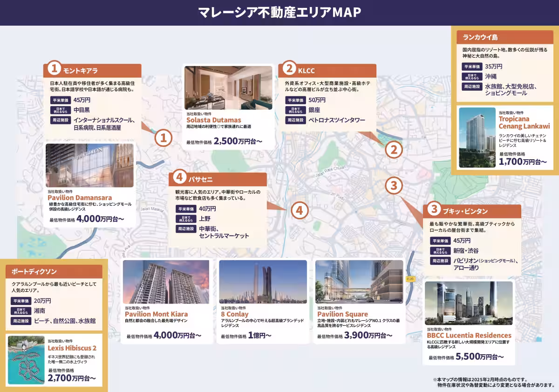Screen dimensions: 559x392
Task: Click the Pavilion Mont Kiara property name
Action: (x=156, y=314)
